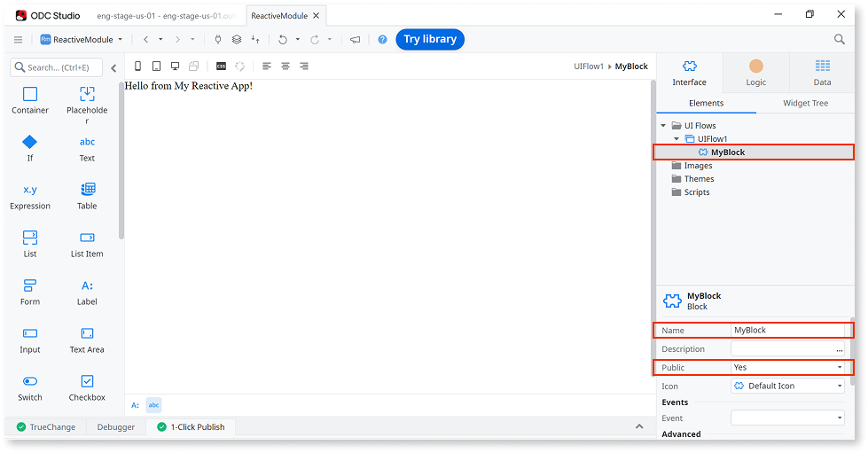Image resolution: width=868 pixels, height=453 pixels.
Task: Select the List Item widget
Action: 87,244
